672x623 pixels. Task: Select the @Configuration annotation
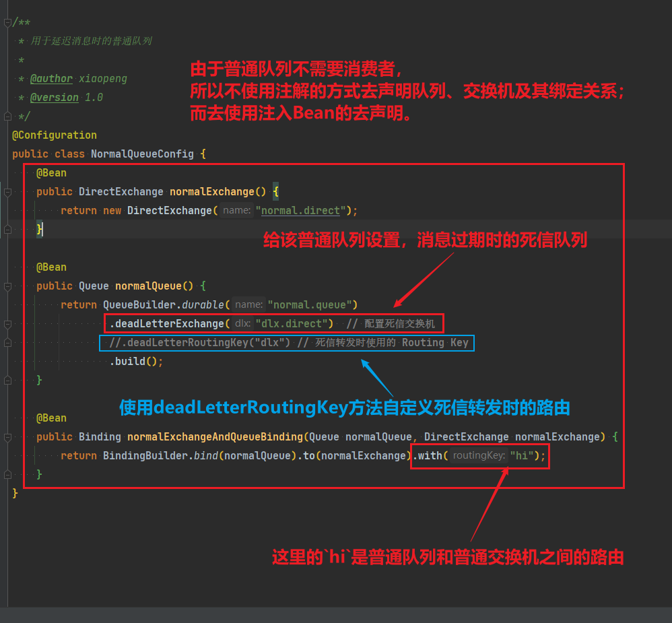click(54, 135)
